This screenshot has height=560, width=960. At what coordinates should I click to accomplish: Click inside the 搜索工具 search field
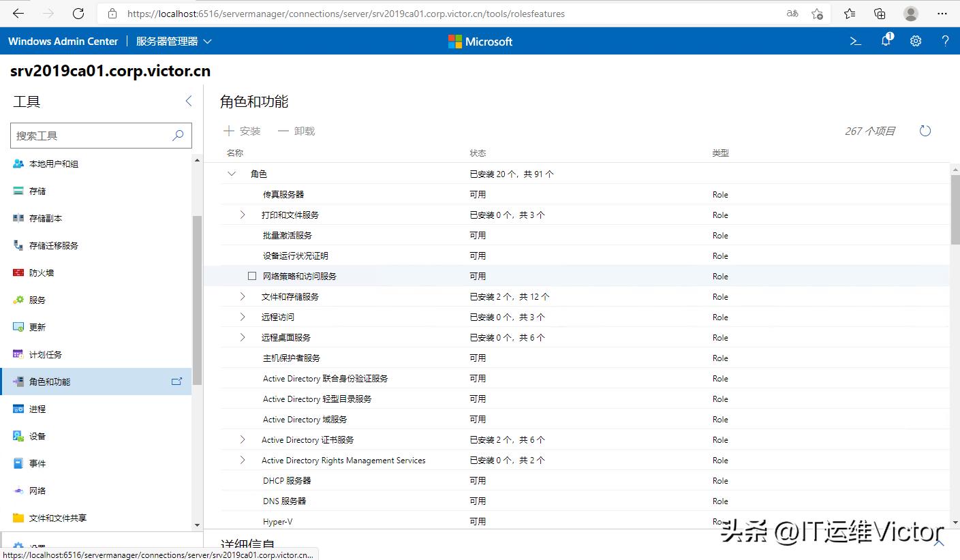(95, 135)
